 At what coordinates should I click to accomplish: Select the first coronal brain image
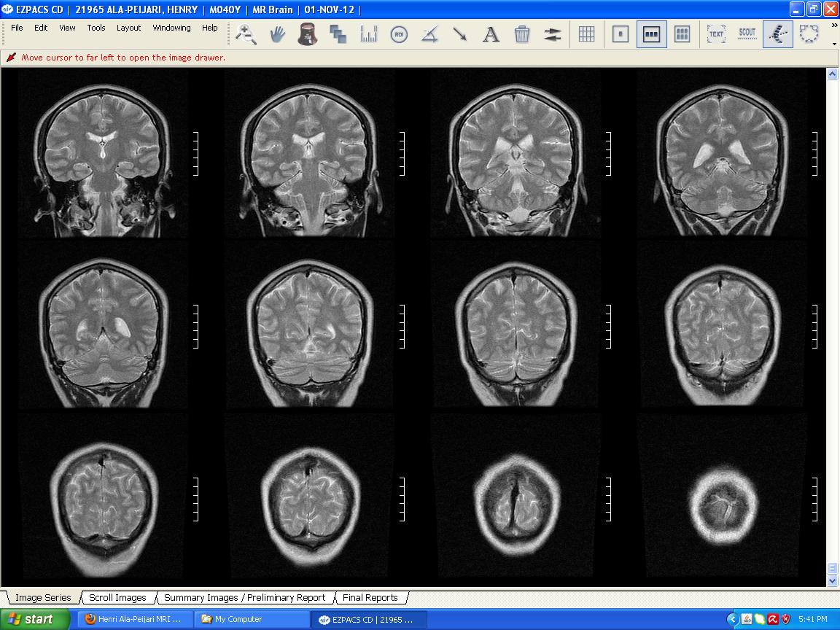(x=103, y=154)
